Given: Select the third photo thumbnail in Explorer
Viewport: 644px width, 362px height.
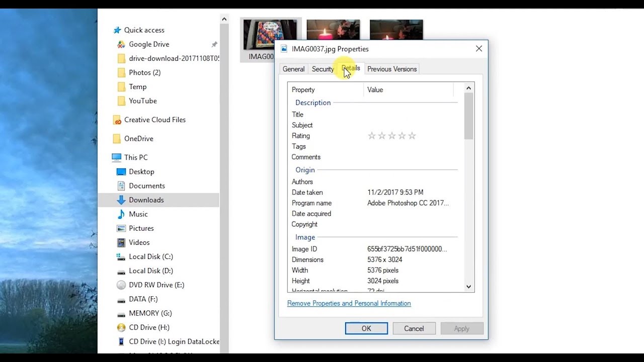Looking at the screenshot, I should click(x=396, y=30).
